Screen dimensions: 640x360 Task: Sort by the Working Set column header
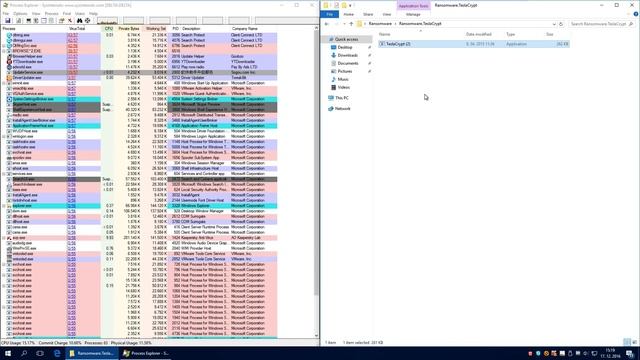pos(156,29)
